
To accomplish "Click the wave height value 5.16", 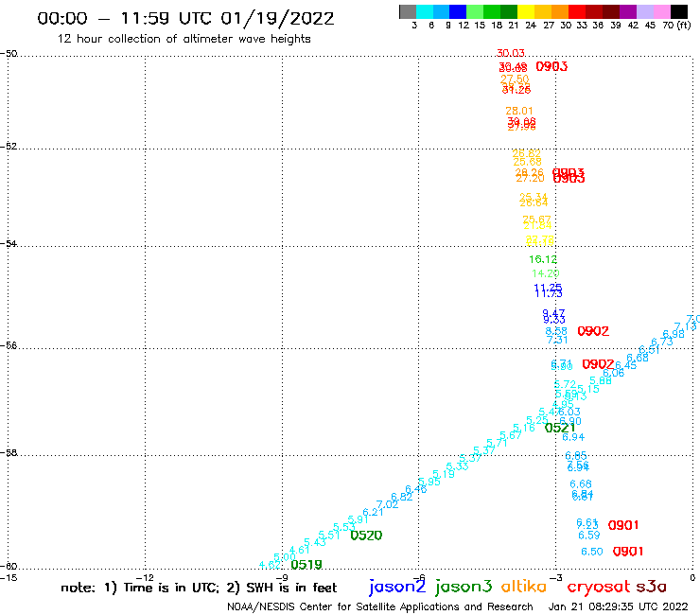I will 524,428.
